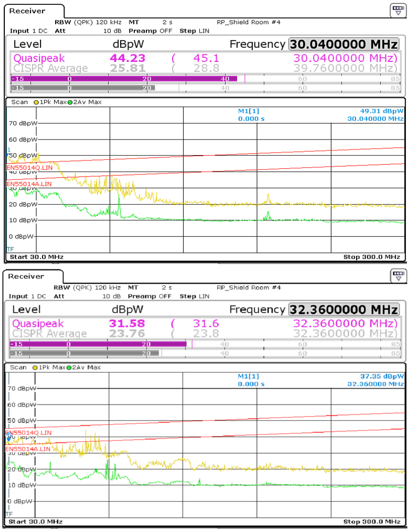Viewport: 410px width, 532px height.
Task: Click the lower gray average level bar
Action: (84, 353)
